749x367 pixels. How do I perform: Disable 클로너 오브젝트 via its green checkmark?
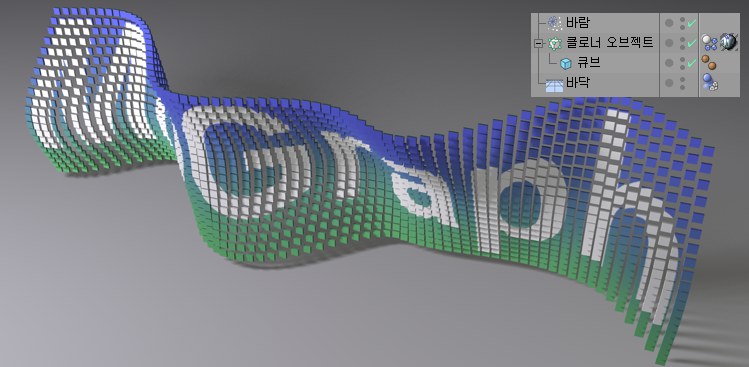[692, 43]
